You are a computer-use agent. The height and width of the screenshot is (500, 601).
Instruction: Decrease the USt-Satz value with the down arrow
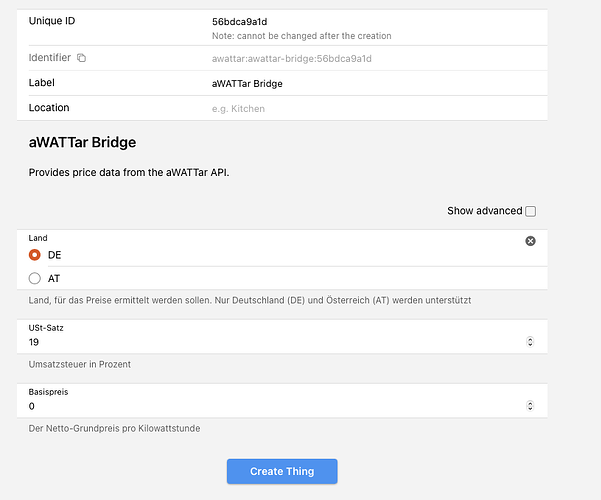[x=530, y=344]
